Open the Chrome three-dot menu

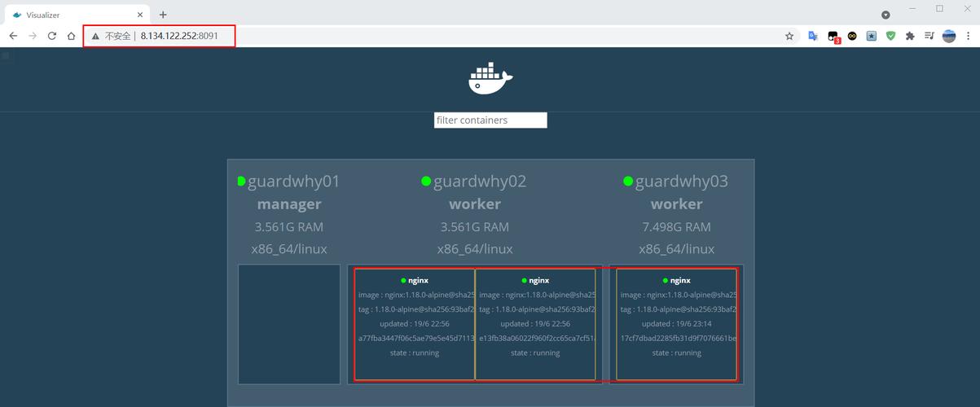968,36
